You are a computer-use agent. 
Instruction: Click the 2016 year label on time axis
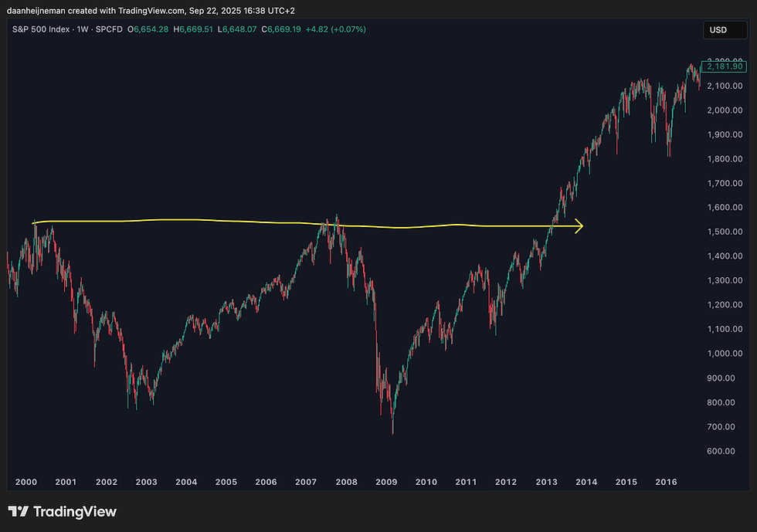[x=666, y=482]
